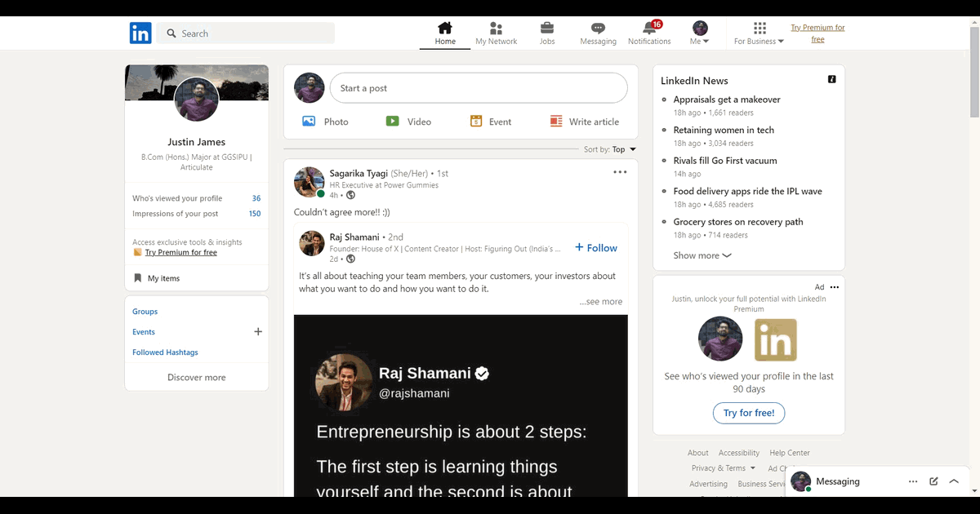Image resolution: width=980 pixels, height=514 pixels.
Task: Open Grocery stores on recovery path news
Action: click(x=738, y=222)
